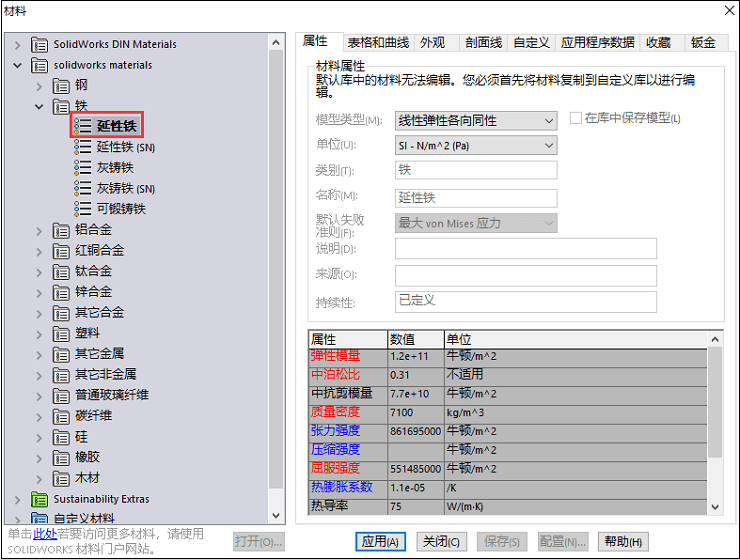Image resolution: width=740 pixels, height=559 pixels.
Task: Click the 碳纤维 category folder icon
Action: click(61, 416)
